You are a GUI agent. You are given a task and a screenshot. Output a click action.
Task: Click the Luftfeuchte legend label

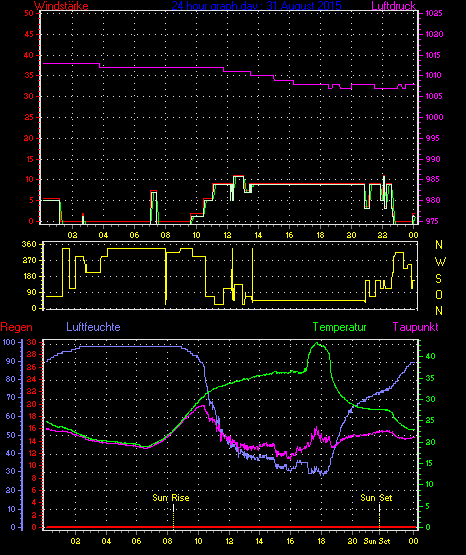(x=93, y=327)
